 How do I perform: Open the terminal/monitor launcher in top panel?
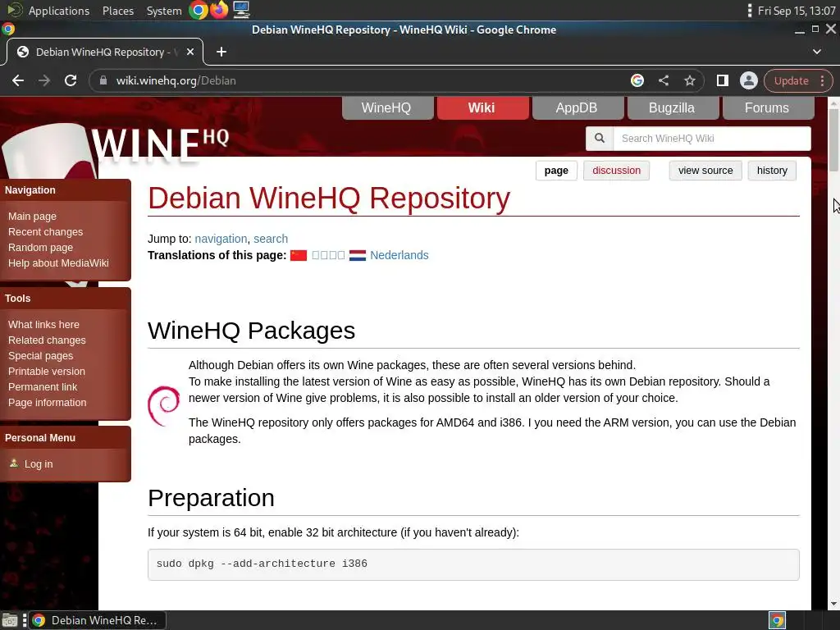[x=241, y=10]
